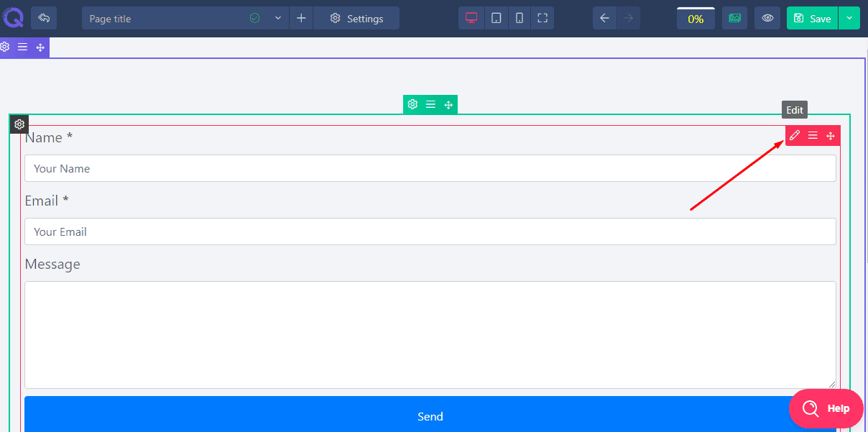Switch to desktop preview mode
The image size is (868, 432).
471,19
